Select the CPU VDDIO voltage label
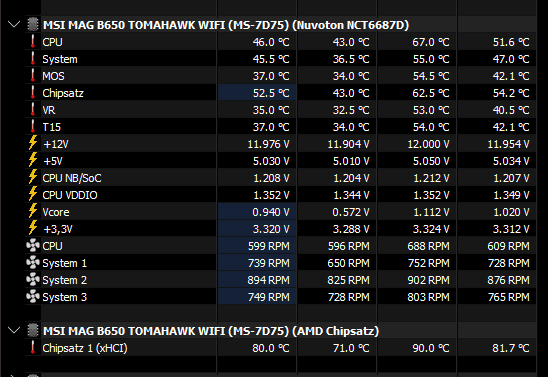Viewport: 548px width, 377px height. 70,195
